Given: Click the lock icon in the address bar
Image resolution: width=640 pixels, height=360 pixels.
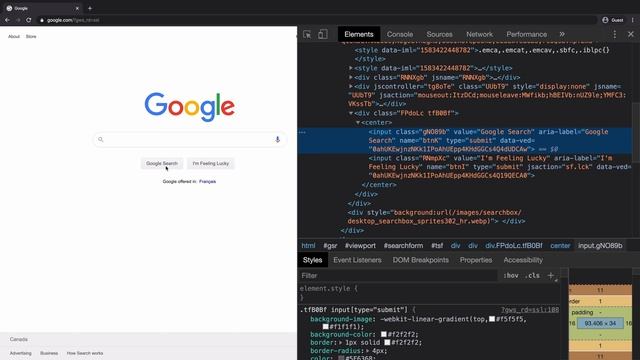Looking at the screenshot, I should coord(42,20).
